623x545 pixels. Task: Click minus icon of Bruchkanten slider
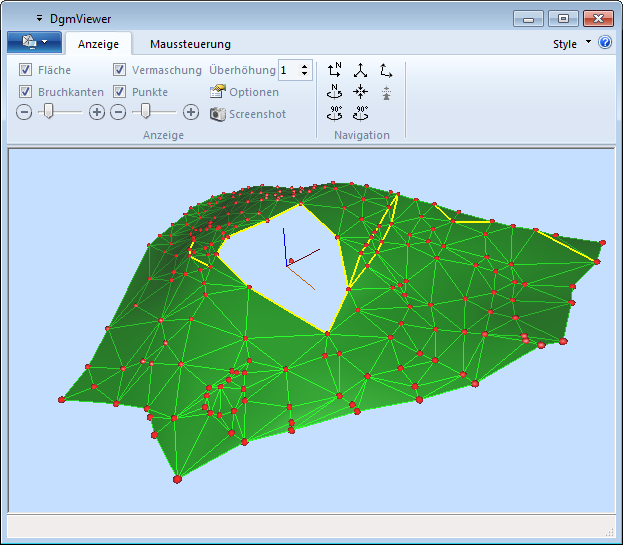pos(25,112)
